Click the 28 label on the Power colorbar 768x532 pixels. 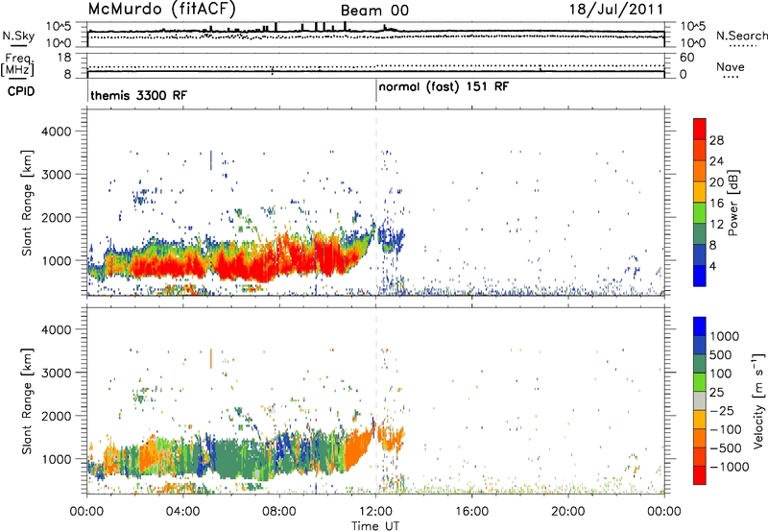pyautogui.click(x=716, y=140)
